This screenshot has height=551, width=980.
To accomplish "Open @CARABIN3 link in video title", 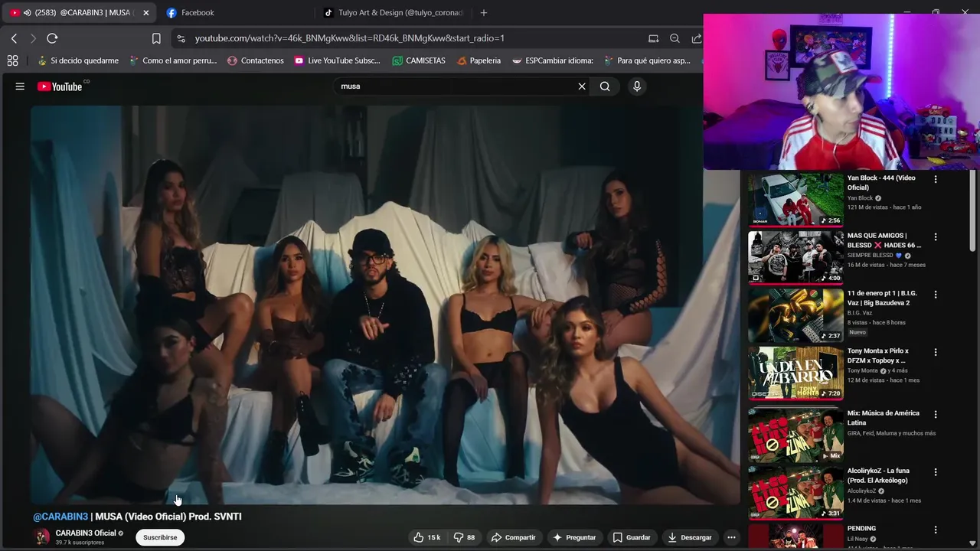I will (x=60, y=517).
